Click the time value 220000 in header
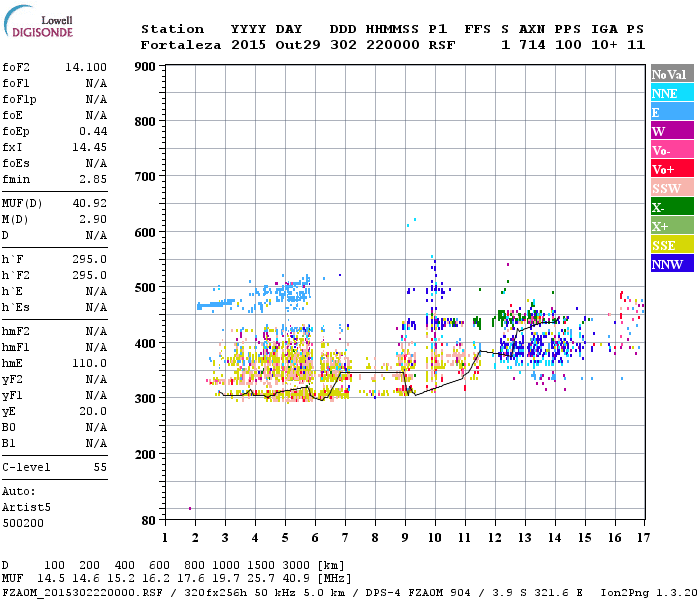Screen dimensions: 700x600 tap(393, 45)
